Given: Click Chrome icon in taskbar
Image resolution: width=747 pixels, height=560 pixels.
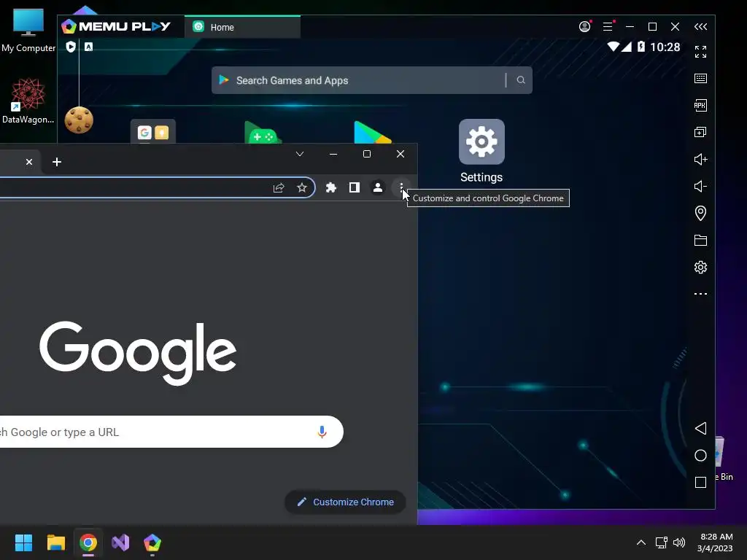Looking at the screenshot, I should (88, 542).
